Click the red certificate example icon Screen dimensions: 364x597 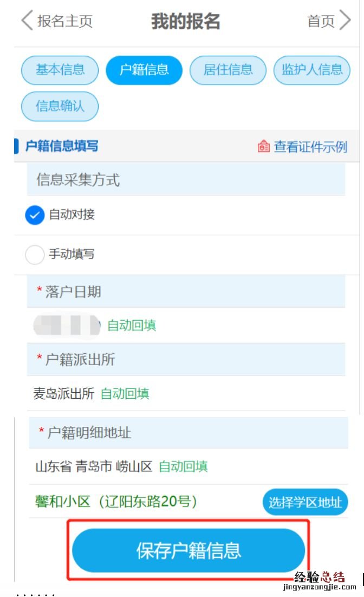(x=264, y=146)
